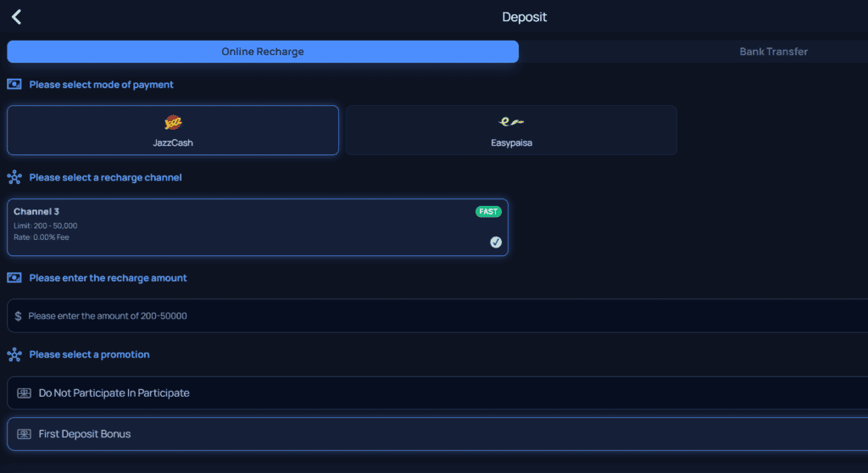Click the network icon beside select a promotion
This screenshot has width=868, height=473.
coord(14,354)
